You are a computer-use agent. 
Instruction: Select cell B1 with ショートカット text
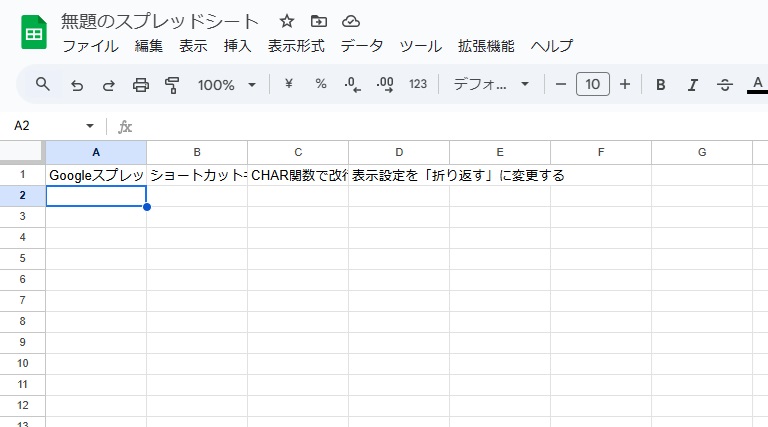[x=197, y=175]
